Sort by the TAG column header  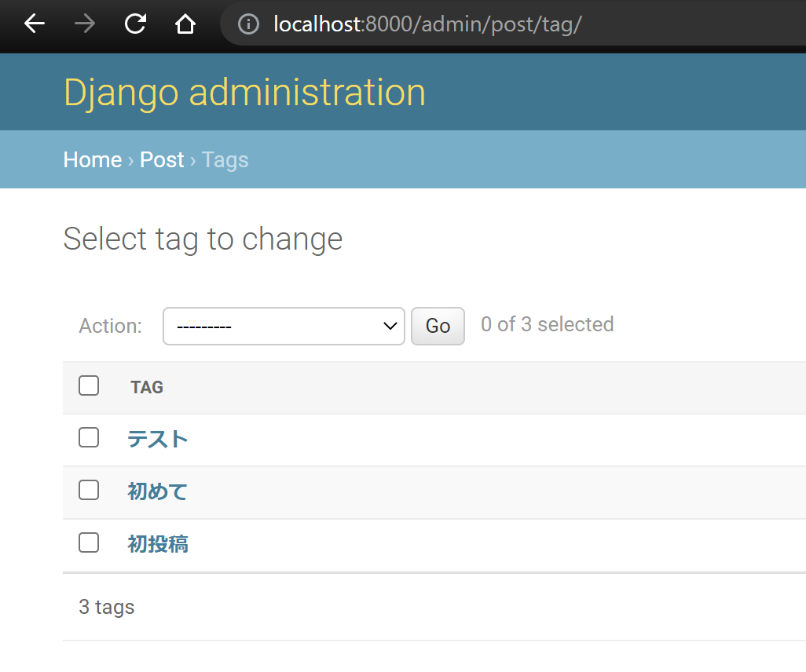tap(147, 387)
